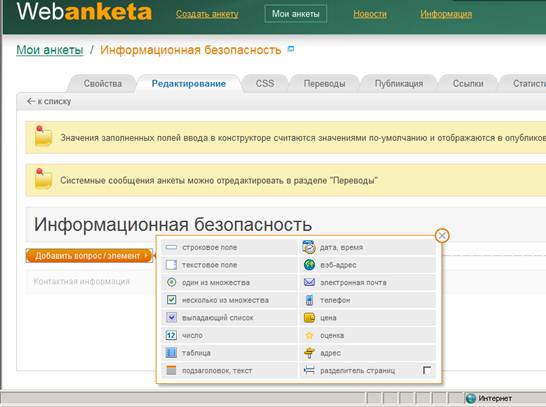The height and width of the screenshot is (407, 546).
Task: Choose 'текстовое поле' element
Action: click(x=230, y=265)
